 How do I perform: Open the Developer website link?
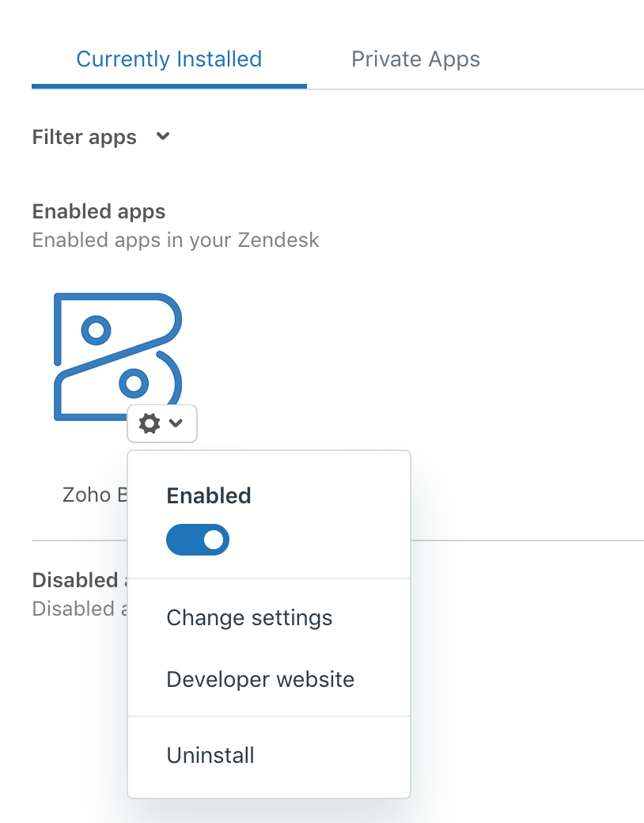coord(260,679)
